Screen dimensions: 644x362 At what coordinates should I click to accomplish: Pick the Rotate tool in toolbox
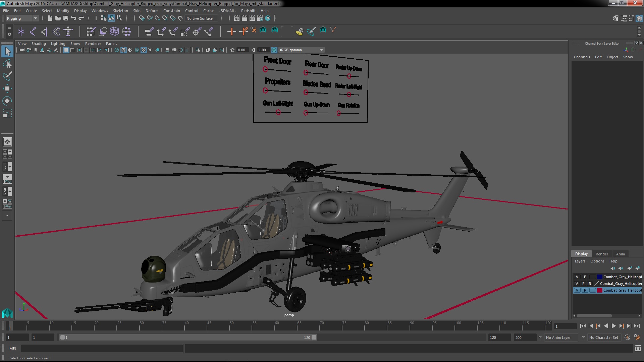point(7,101)
